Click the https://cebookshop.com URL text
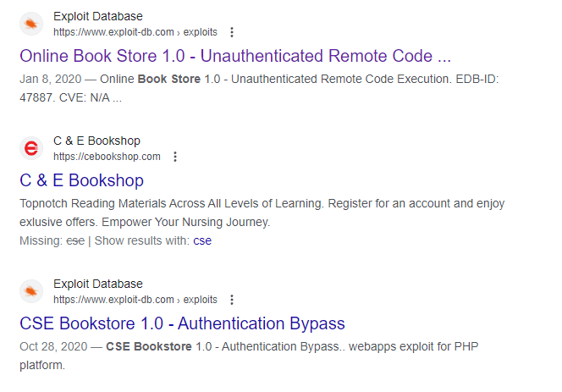Viewport: 562px width, 392px height. [107, 157]
